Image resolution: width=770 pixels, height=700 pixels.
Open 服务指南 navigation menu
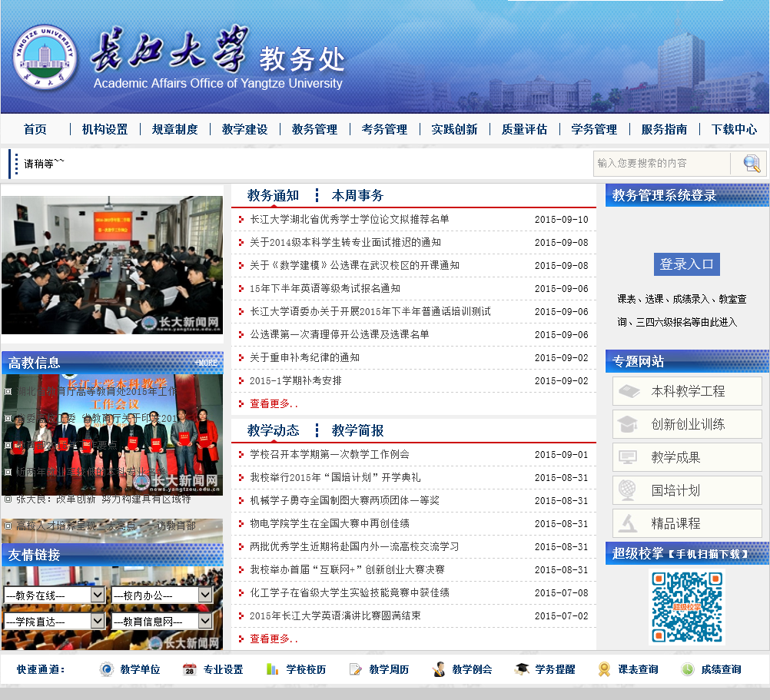coord(664,129)
